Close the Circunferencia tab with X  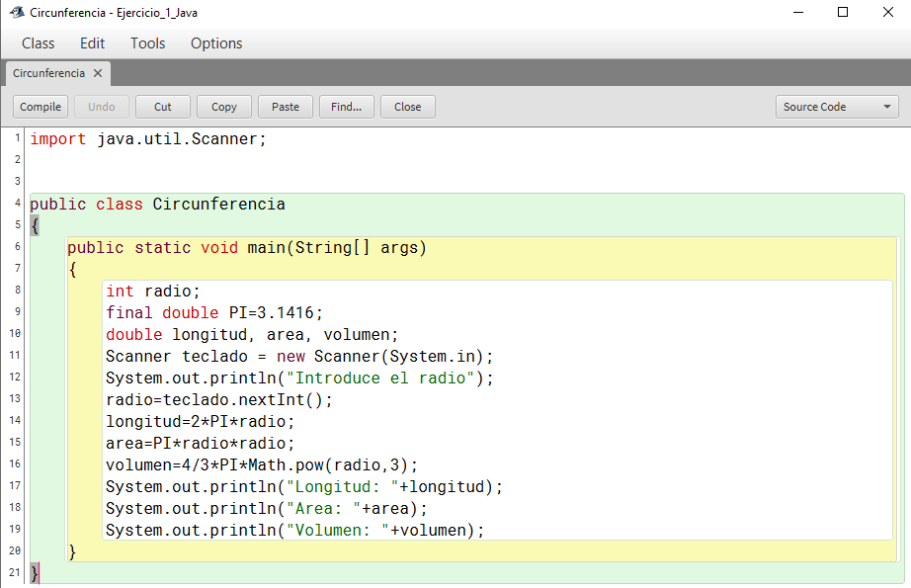(x=98, y=73)
